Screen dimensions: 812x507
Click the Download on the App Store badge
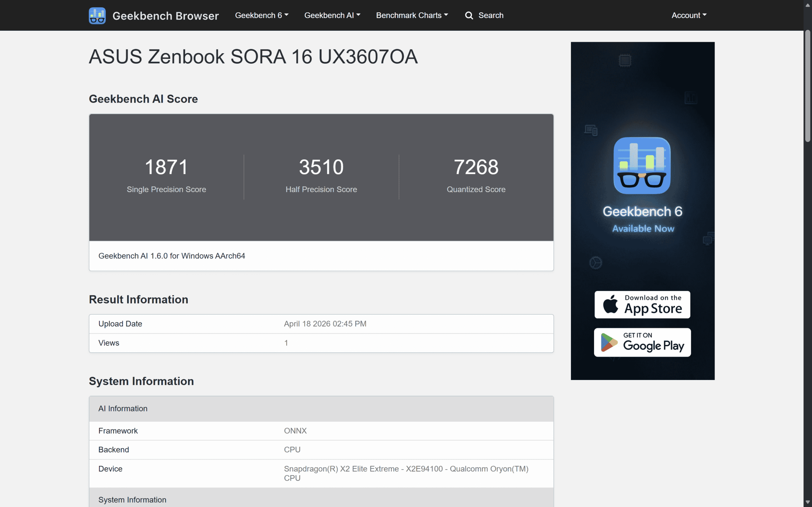pos(642,305)
